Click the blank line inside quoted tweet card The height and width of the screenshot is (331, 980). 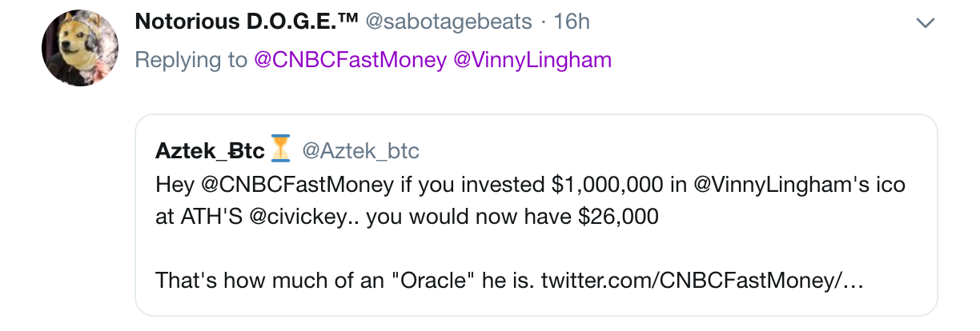(535, 249)
